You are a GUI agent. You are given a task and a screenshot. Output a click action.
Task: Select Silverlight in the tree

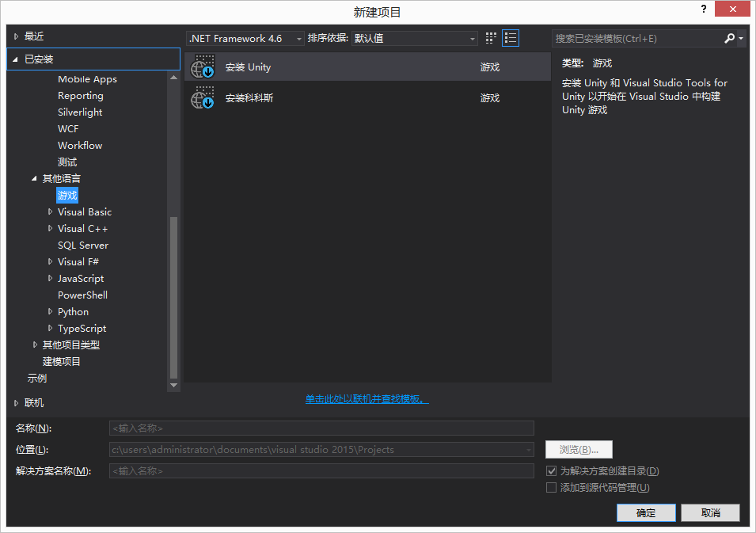80,112
